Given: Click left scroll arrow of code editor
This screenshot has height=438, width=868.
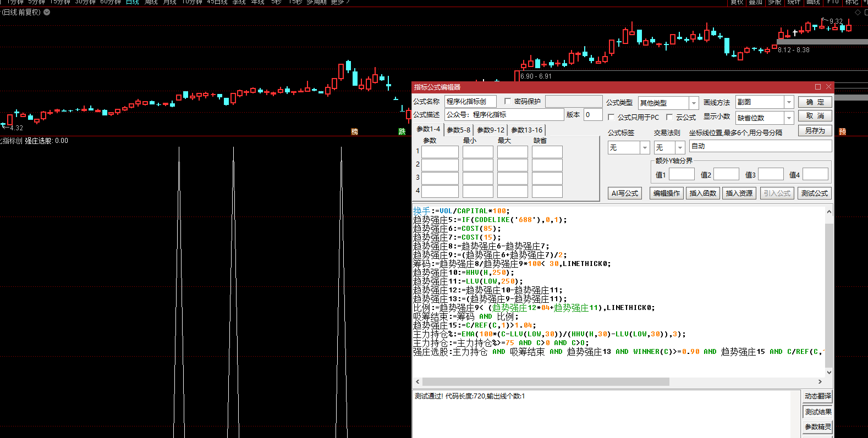Looking at the screenshot, I should (417, 381).
